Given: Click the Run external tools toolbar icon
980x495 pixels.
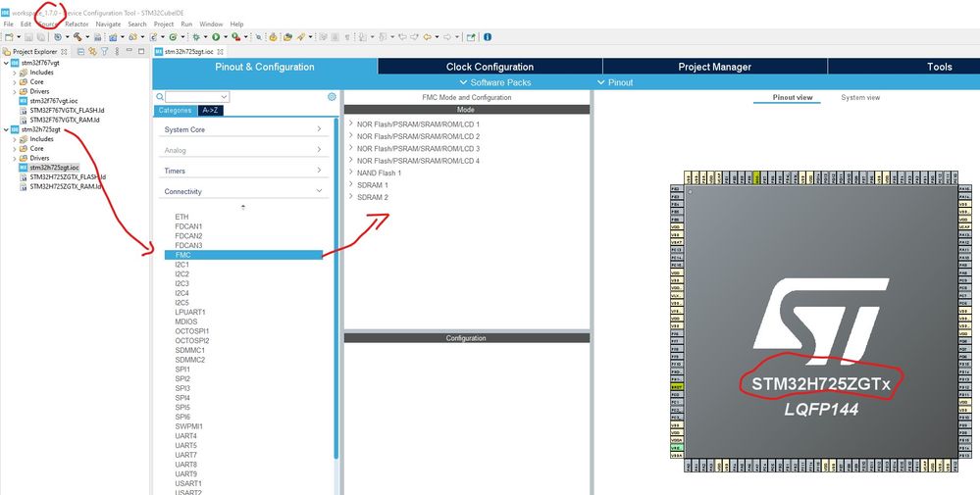Looking at the screenshot, I should coord(235,37).
